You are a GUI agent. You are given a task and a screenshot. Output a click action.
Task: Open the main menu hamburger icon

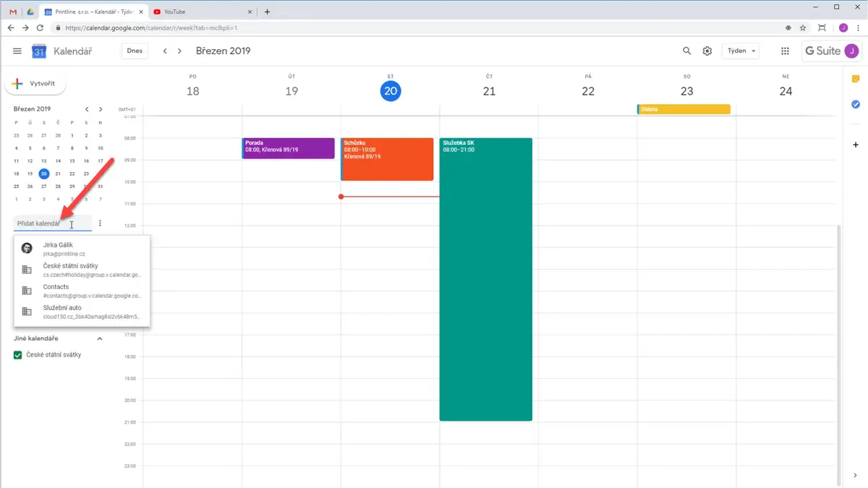(17, 51)
